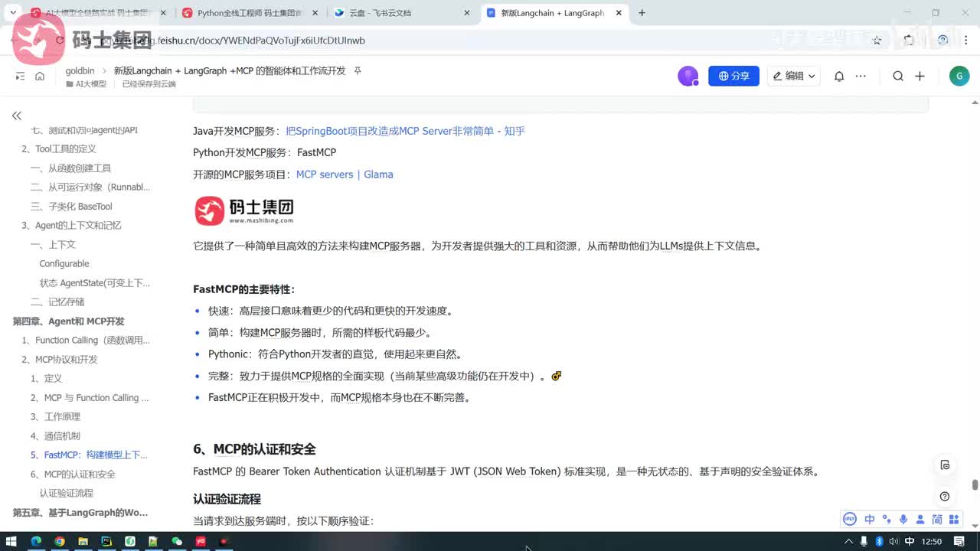Click the purple collaborator avatar
This screenshot has width=980, height=551.
click(688, 76)
